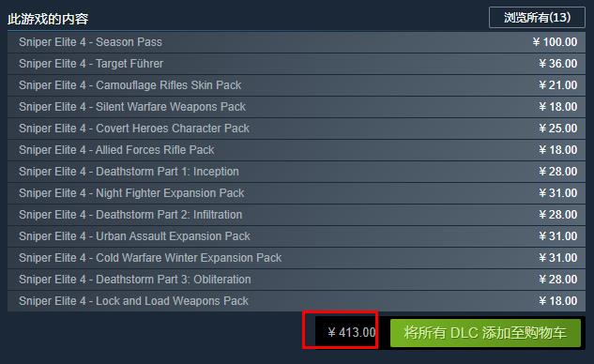Select Allied Forces Rifle Pack entry
The height and width of the screenshot is (364, 594).
(297, 150)
